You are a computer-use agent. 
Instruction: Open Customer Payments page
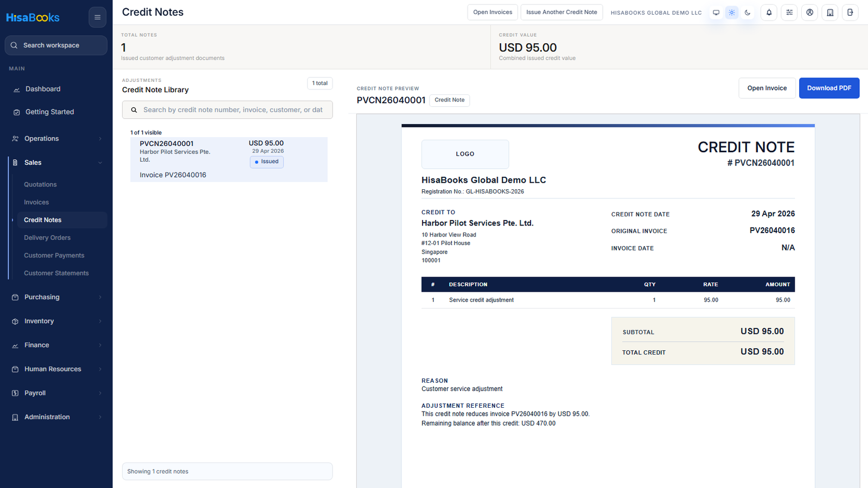point(54,255)
